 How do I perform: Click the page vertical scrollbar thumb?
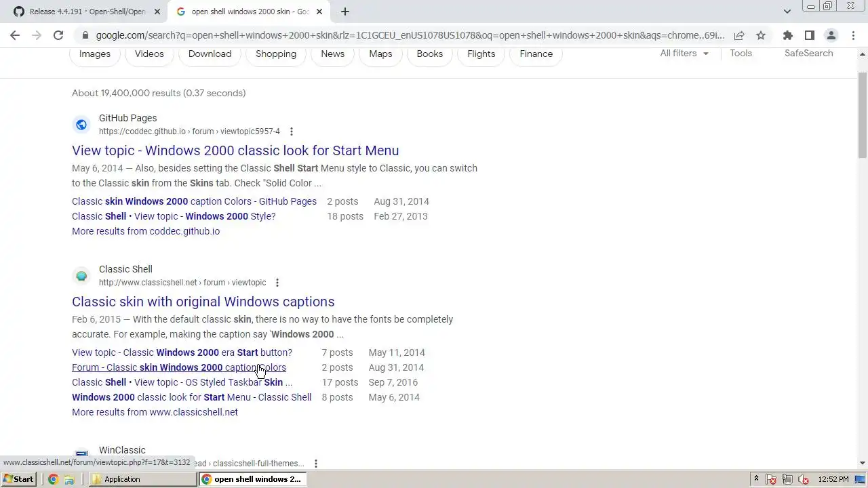(863, 115)
